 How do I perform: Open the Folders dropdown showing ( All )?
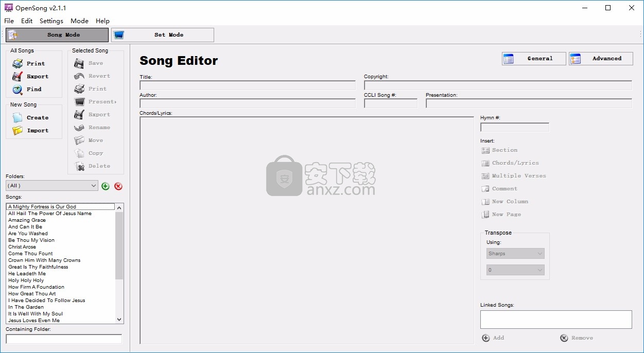(x=52, y=185)
